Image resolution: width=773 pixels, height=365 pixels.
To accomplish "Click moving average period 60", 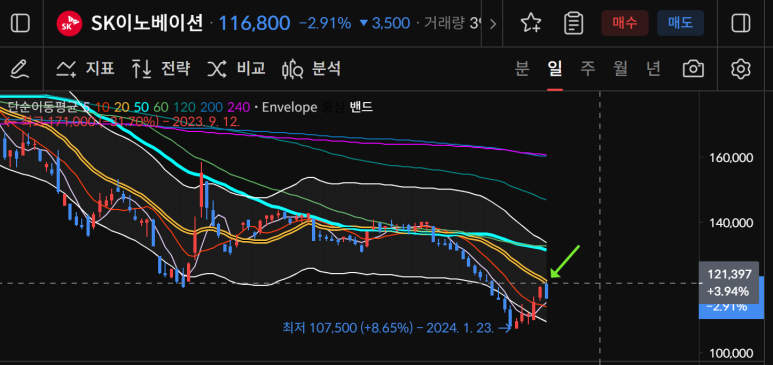I will (x=160, y=107).
